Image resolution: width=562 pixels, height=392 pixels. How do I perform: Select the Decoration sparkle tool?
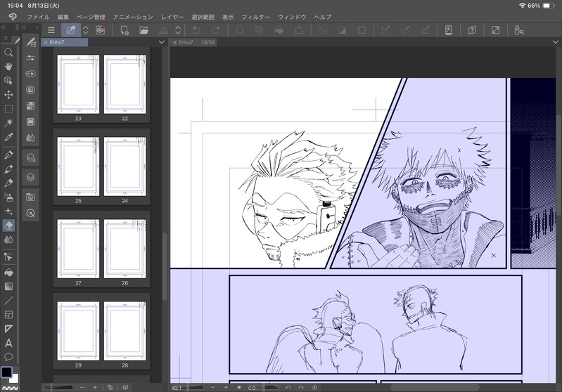click(8, 211)
